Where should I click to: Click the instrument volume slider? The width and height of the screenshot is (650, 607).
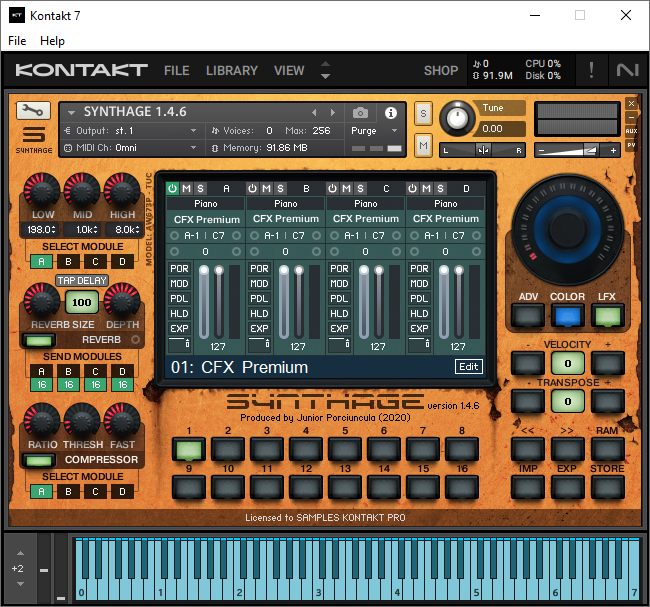click(x=577, y=150)
